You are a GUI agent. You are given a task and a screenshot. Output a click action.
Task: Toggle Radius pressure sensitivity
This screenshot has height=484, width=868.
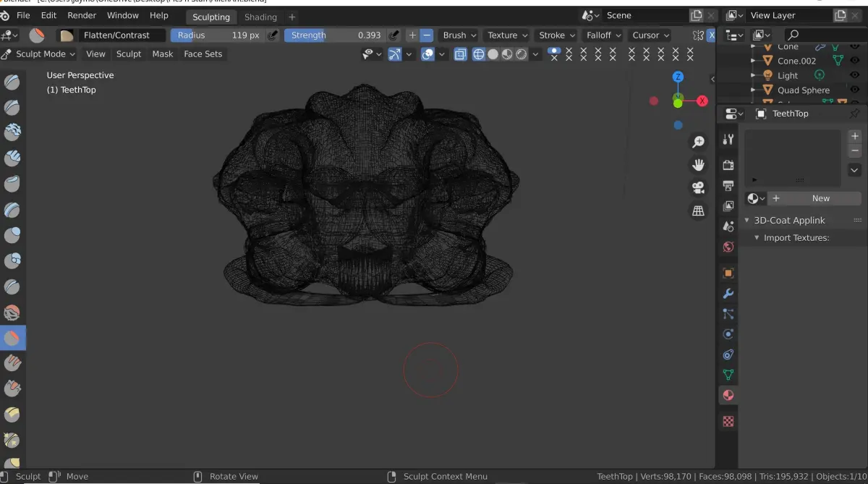pos(273,35)
